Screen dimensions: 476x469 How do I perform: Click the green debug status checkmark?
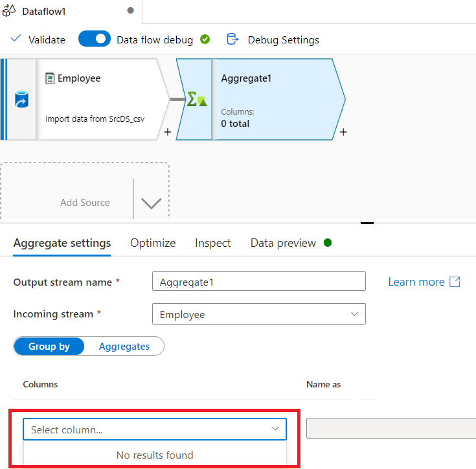tap(205, 39)
